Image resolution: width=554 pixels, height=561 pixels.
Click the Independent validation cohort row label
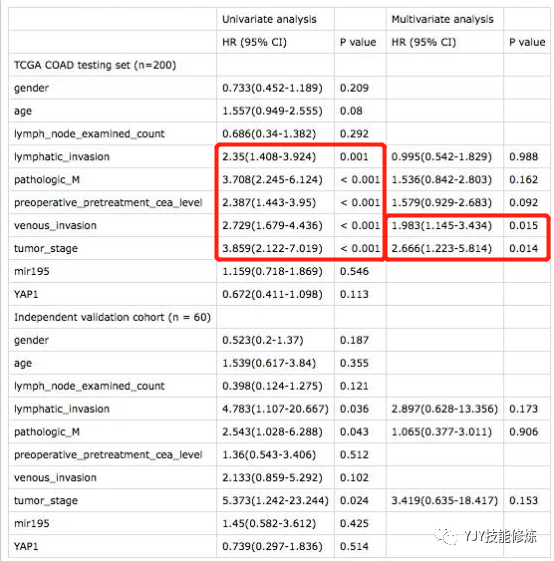[x=112, y=317]
